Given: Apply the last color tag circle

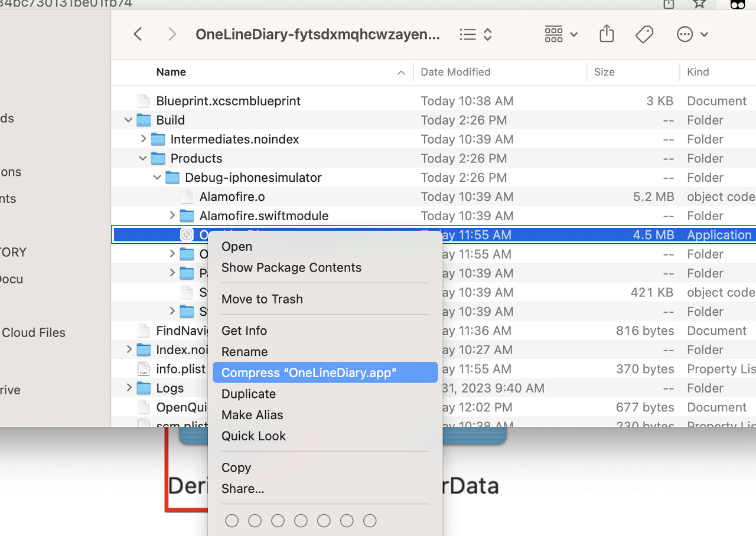Looking at the screenshot, I should [x=370, y=521].
